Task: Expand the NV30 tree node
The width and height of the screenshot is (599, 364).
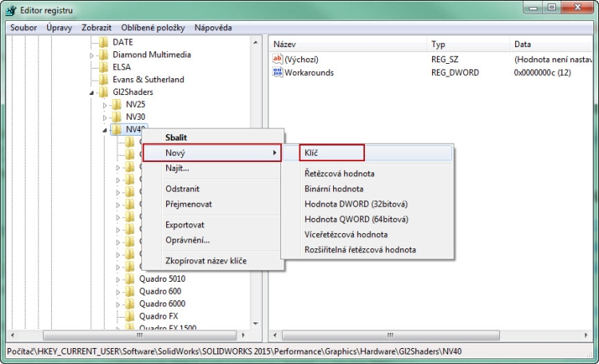Action: click(105, 117)
